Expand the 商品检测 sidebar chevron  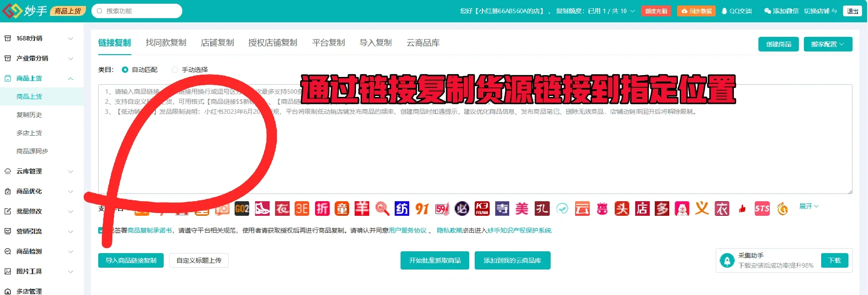pyautogui.click(x=70, y=252)
